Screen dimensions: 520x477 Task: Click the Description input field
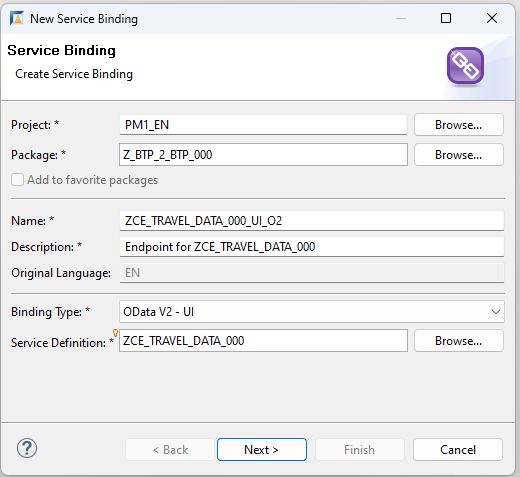tap(312, 247)
